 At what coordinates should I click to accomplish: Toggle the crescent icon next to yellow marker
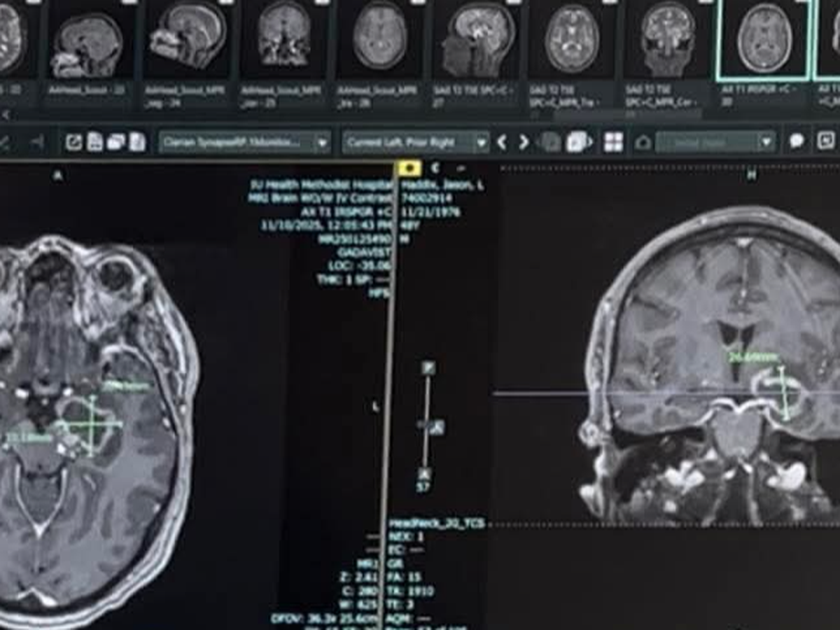(x=435, y=168)
